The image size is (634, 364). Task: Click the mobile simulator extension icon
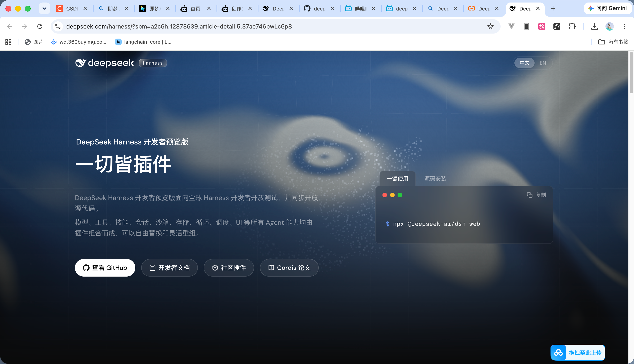click(x=526, y=26)
